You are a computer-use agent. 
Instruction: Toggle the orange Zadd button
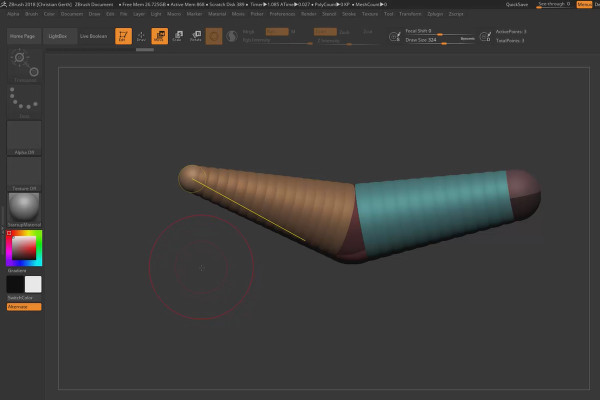tap(325, 32)
